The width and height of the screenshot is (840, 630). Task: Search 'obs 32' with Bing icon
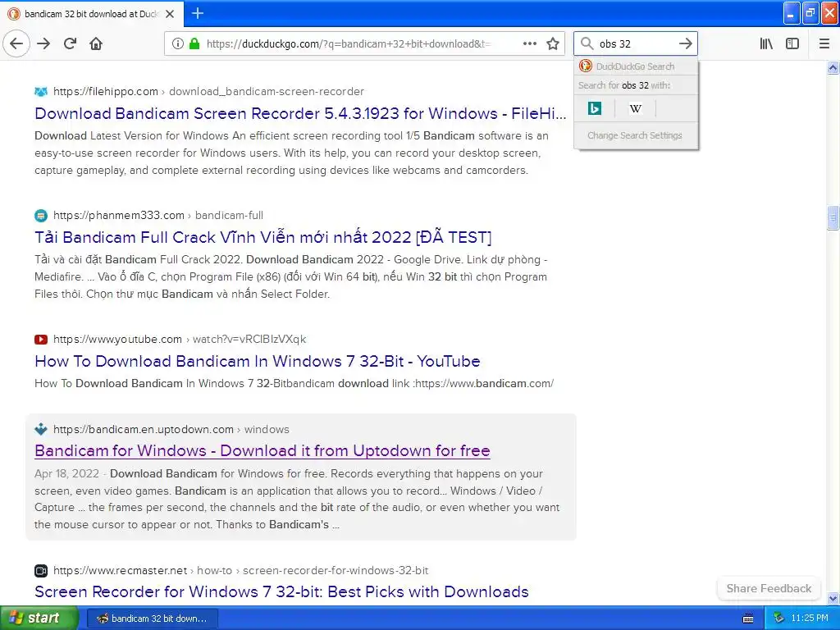(x=595, y=108)
